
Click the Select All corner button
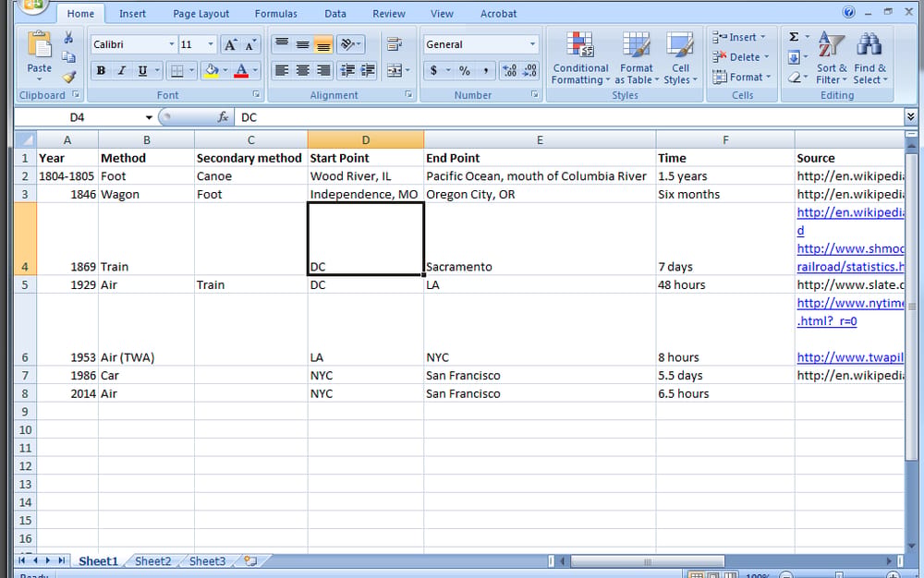pyautogui.click(x=25, y=139)
